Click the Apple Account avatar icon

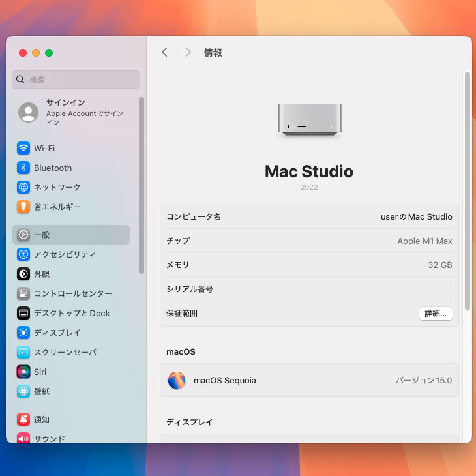(28, 112)
